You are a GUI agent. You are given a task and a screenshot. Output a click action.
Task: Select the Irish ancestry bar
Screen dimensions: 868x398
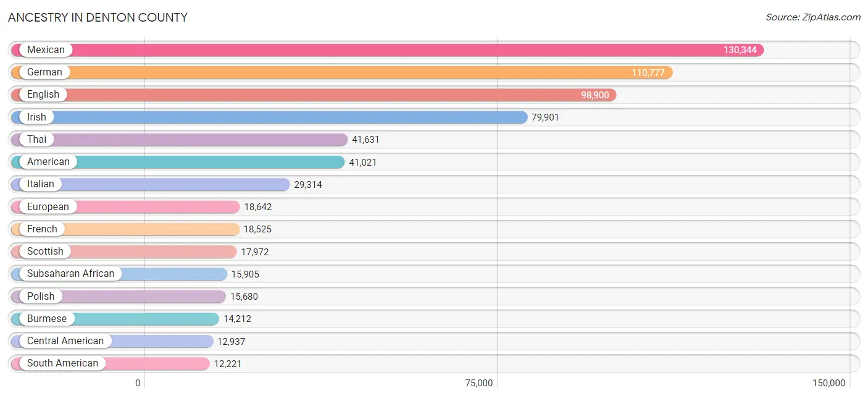click(x=269, y=117)
